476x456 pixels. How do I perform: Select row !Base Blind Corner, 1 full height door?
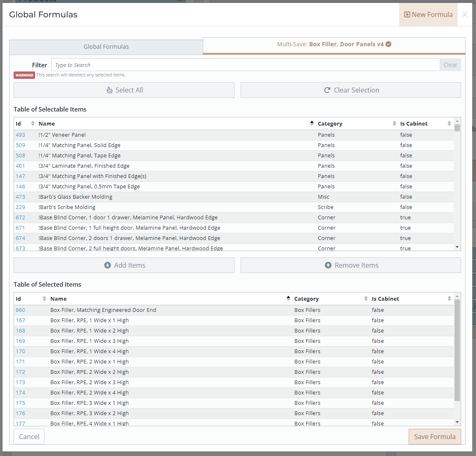[234, 228]
